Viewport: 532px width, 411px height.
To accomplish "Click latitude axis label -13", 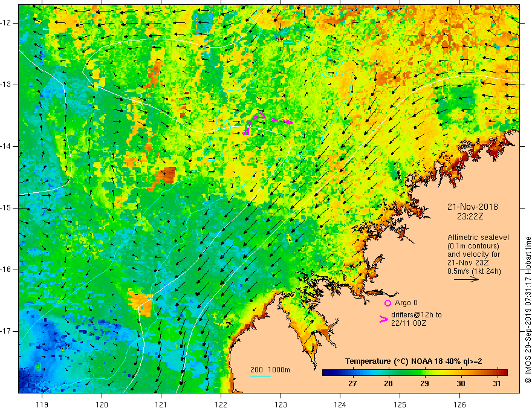I will point(6,85).
